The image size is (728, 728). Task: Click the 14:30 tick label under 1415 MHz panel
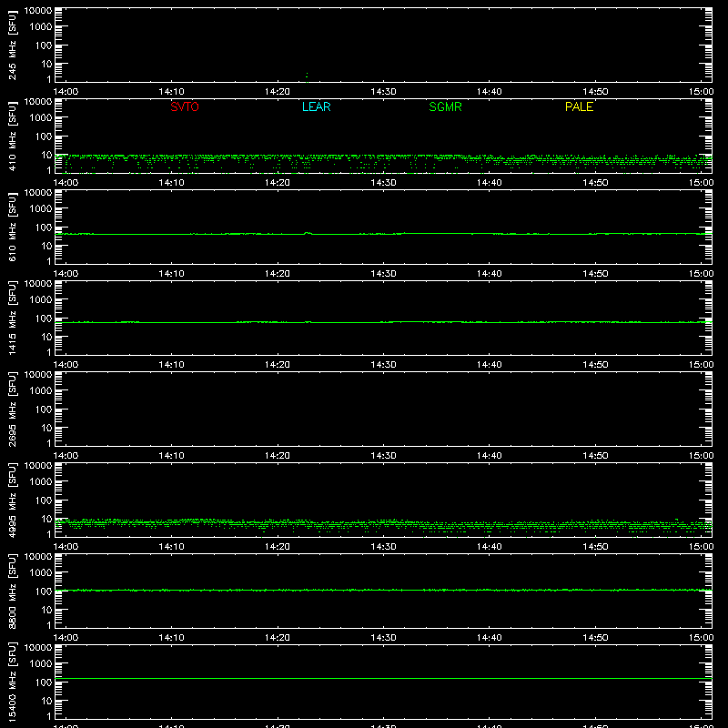(x=383, y=365)
